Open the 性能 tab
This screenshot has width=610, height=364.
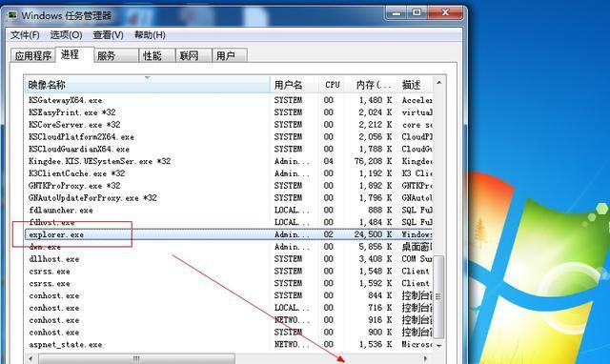pyautogui.click(x=157, y=55)
